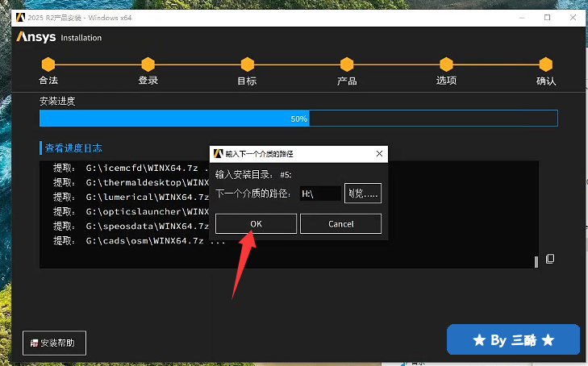Open the browse button beside path field
588x366 pixels.
[363, 193]
